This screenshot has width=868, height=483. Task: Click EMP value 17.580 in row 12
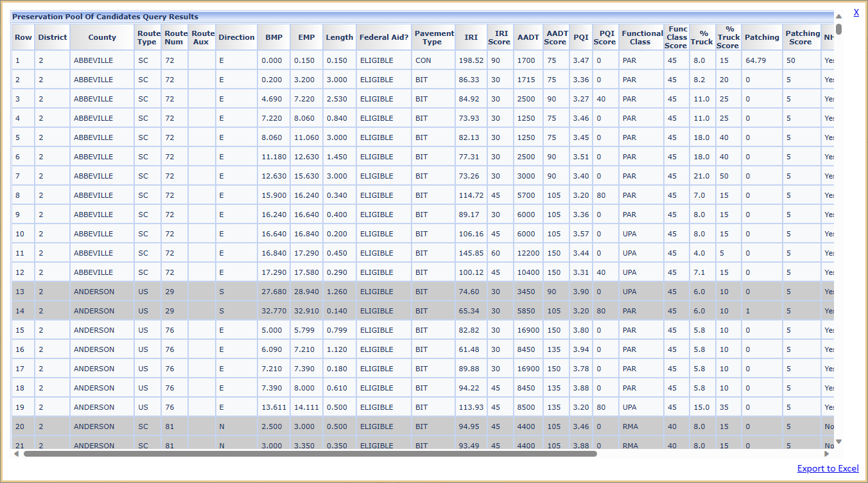(306, 272)
